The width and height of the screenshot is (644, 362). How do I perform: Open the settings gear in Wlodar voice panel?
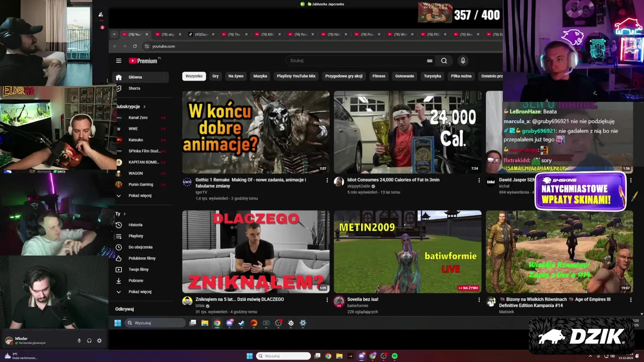tap(99, 340)
